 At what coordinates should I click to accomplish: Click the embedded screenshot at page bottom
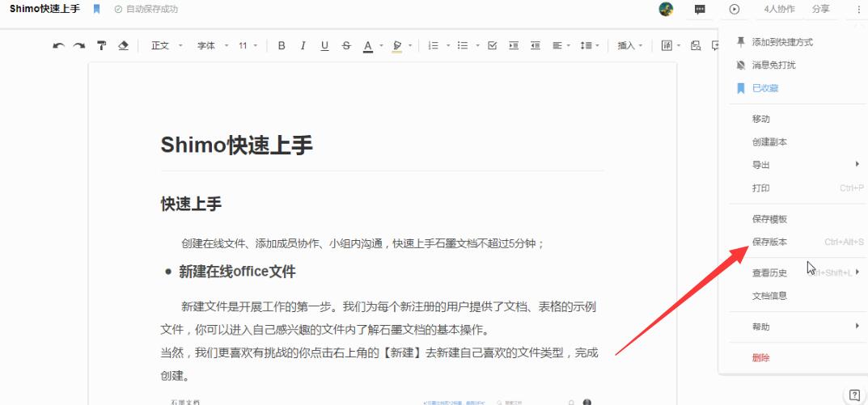click(x=382, y=401)
